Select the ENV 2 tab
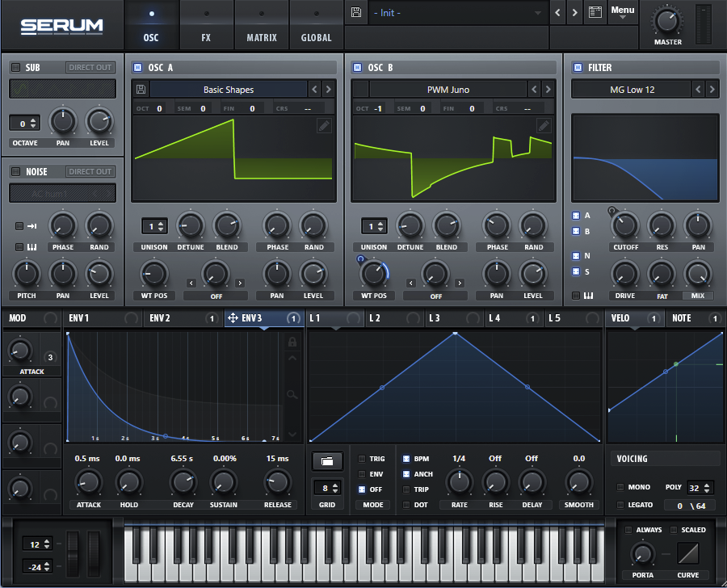The width and height of the screenshot is (727, 588). click(183, 318)
